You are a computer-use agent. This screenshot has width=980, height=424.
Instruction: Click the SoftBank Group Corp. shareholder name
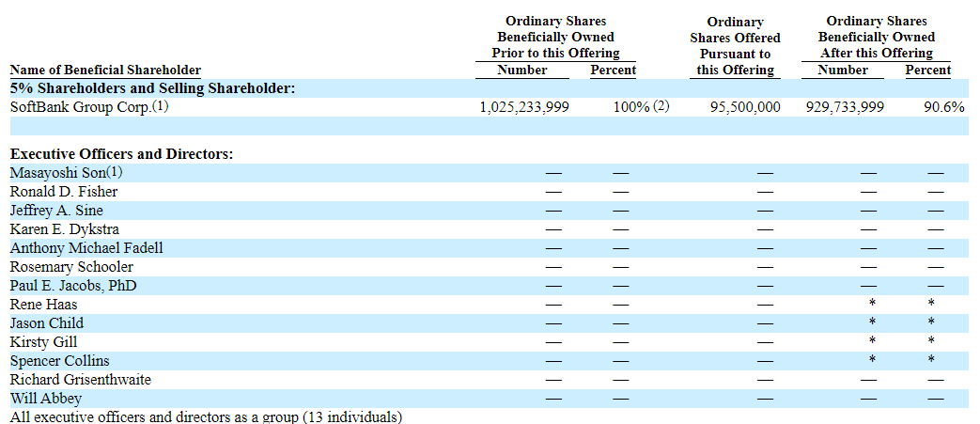80,107
